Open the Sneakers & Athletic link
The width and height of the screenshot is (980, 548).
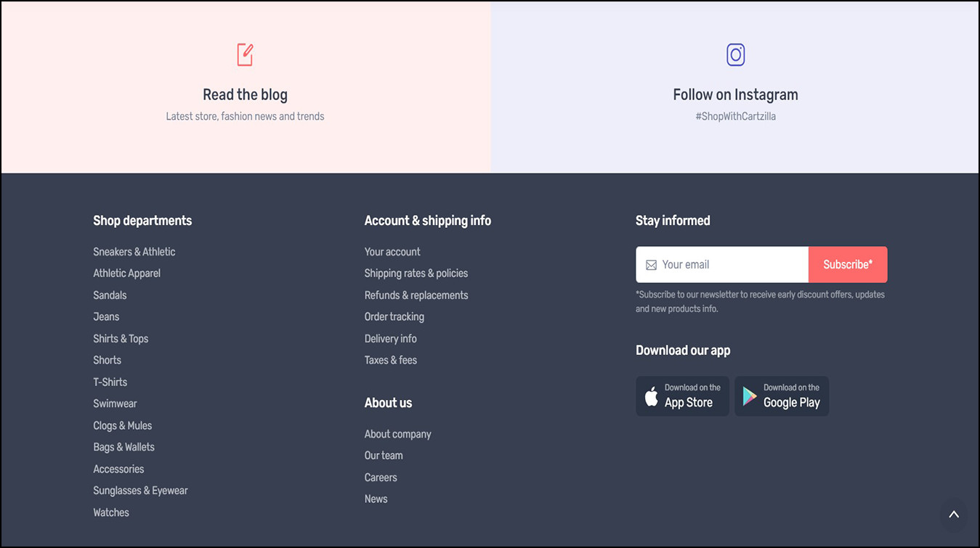coord(134,252)
